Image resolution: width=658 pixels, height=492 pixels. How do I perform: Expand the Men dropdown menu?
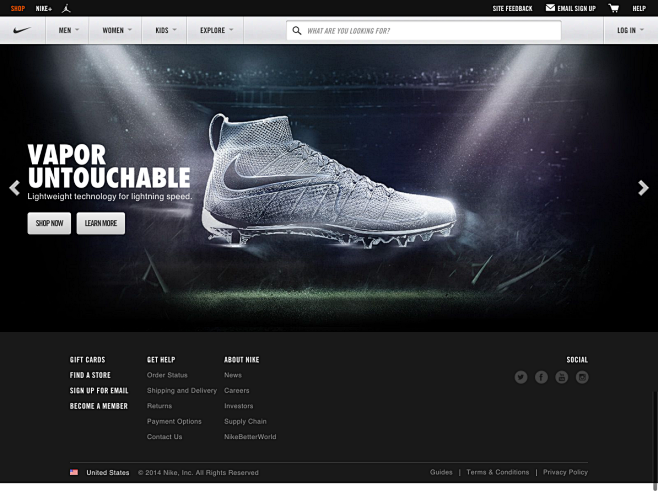(68, 30)
